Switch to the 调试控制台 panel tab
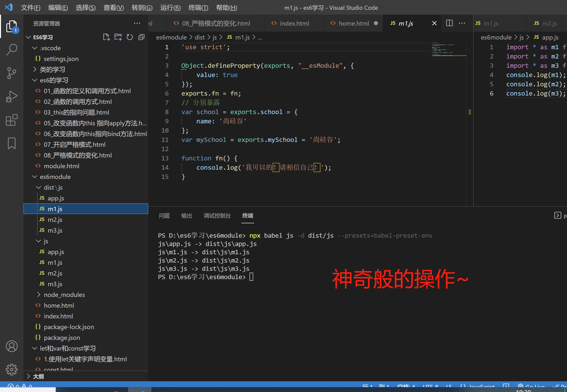The width and height of the screenshot is (567, 392). [x=217, y=216]
